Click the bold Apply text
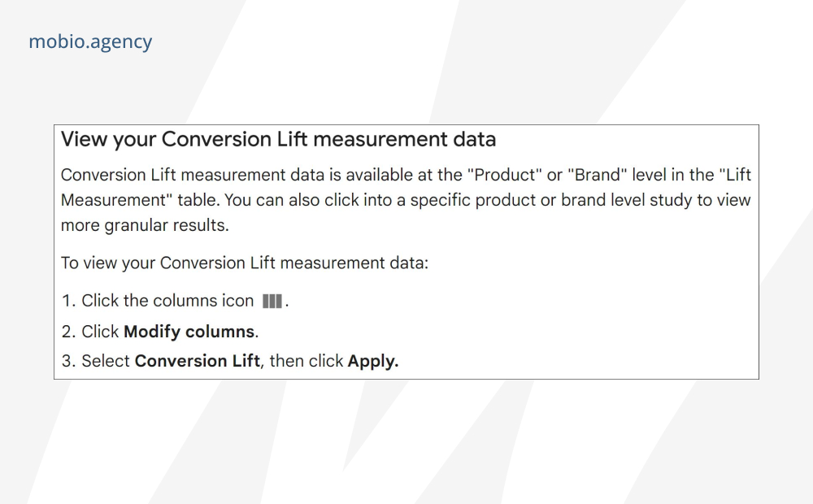The height and width of the screenshot is (504, 813). coord(373,362)
